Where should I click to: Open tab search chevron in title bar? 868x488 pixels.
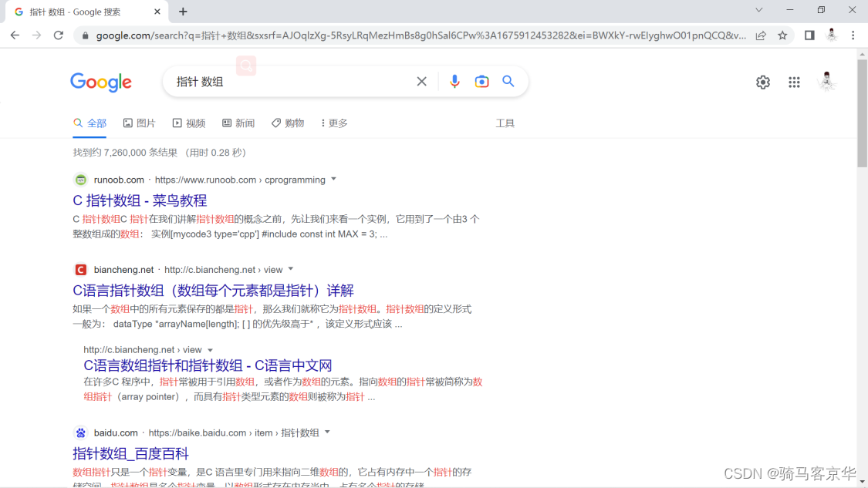(759, 10)
